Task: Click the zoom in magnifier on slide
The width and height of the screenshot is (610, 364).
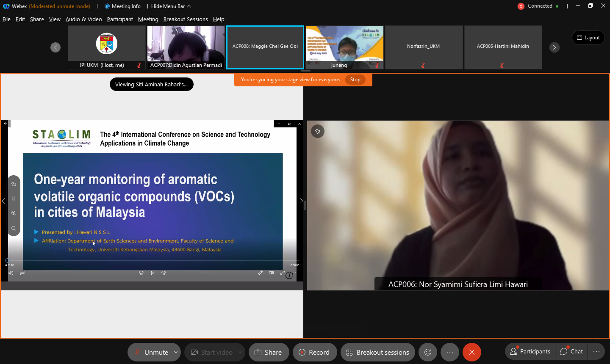Action: tap(14, 213)
